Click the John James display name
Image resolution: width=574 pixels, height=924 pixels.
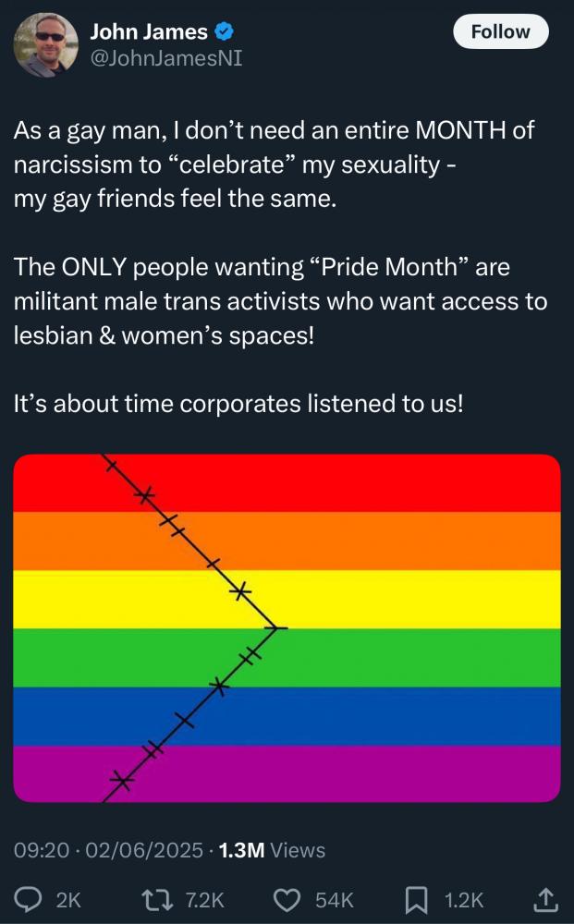(149, 31)
